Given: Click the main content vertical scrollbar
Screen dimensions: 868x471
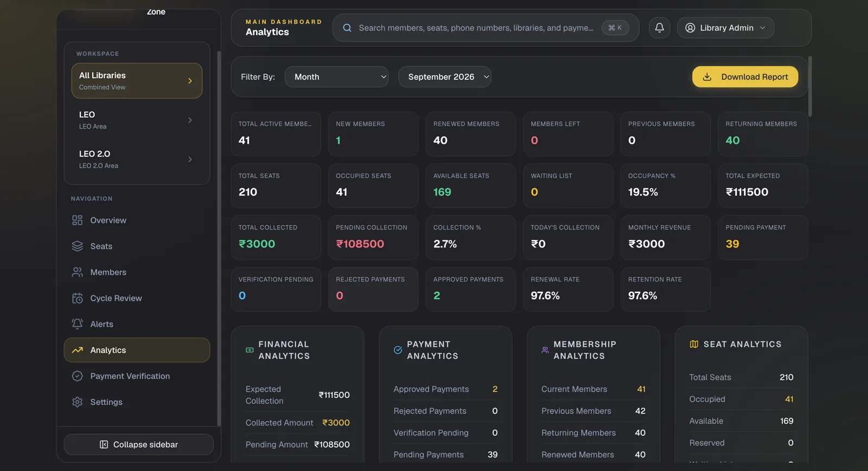Looking at the screenshot, I should click(810, 87).
